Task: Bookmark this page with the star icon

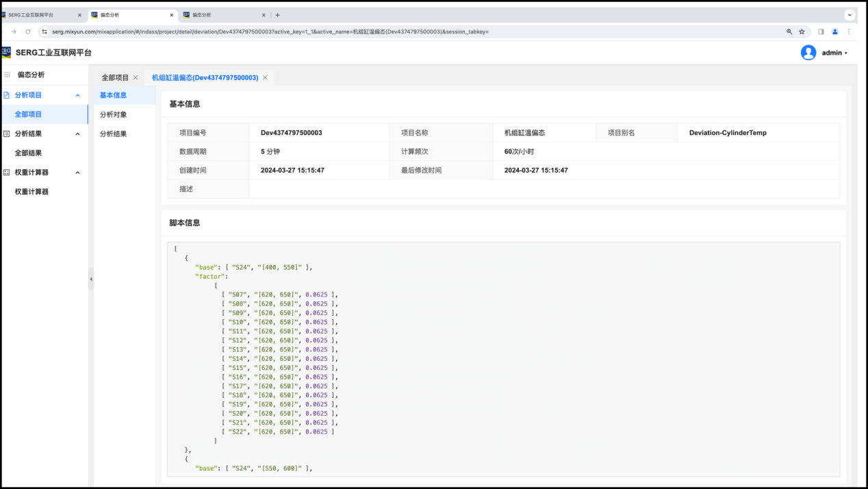Action: [802, 32]
